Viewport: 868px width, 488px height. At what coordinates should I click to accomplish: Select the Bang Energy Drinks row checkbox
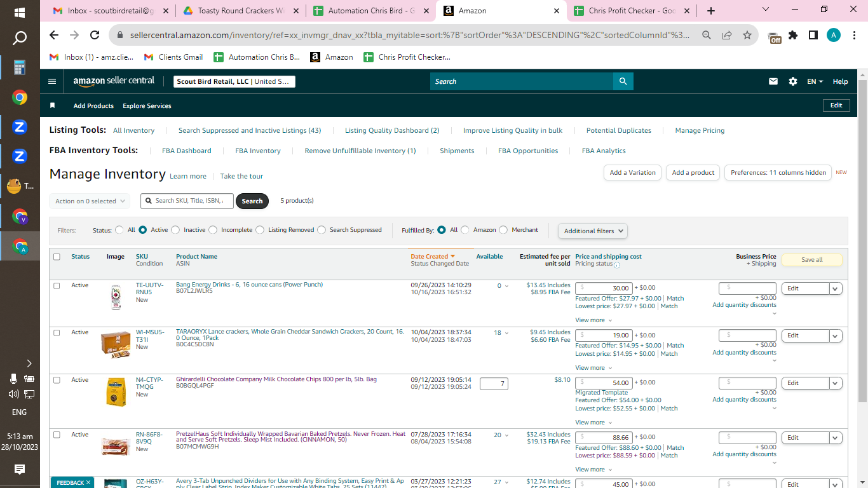[x=57, y=286]
